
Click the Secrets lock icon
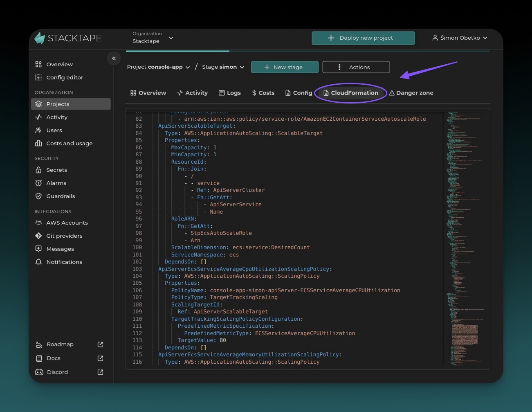(x=38, y=170)
